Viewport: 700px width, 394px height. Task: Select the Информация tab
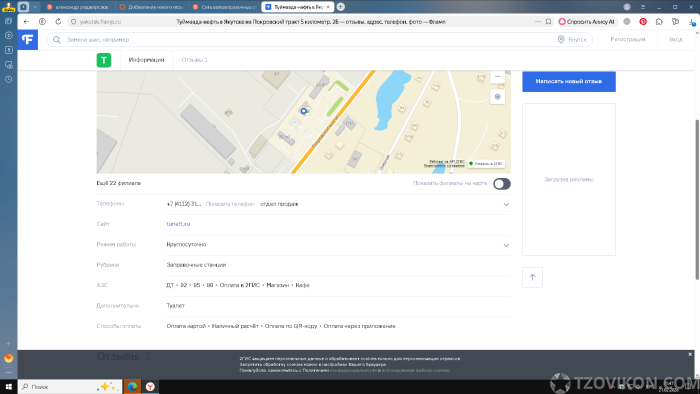(x=146, y=60)
